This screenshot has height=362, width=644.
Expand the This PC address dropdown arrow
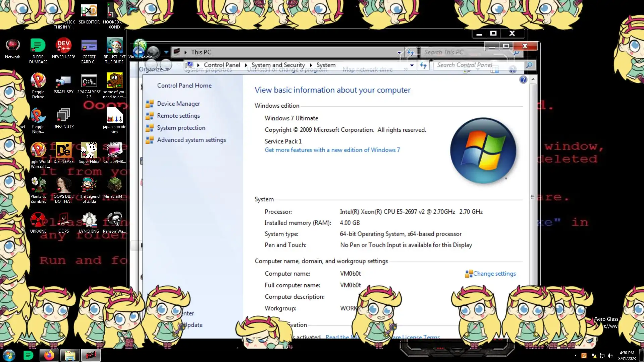click(x=399, y=53)
